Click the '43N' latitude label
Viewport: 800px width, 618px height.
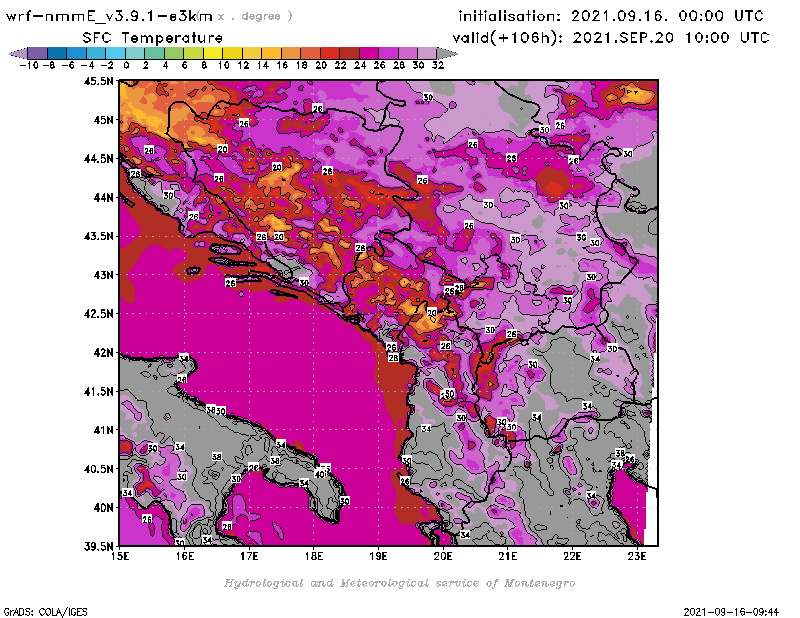[103, 275]
